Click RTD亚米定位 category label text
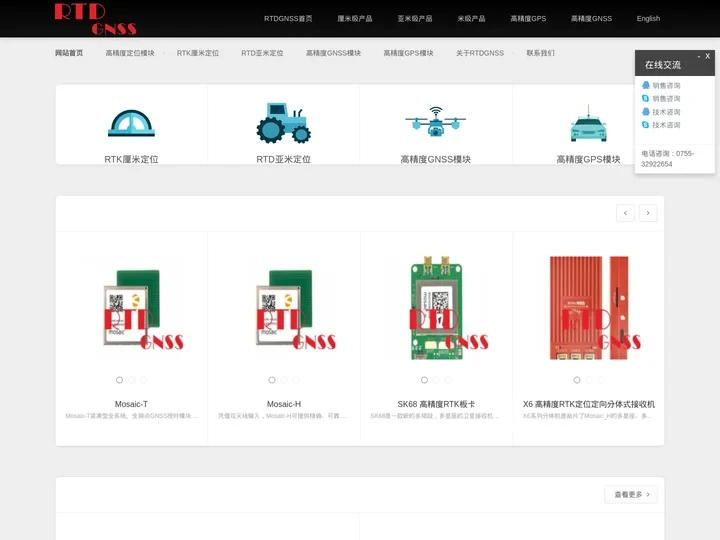Image resolution: width=720 pixels, height=540 pixels. (x=283, y=159)
